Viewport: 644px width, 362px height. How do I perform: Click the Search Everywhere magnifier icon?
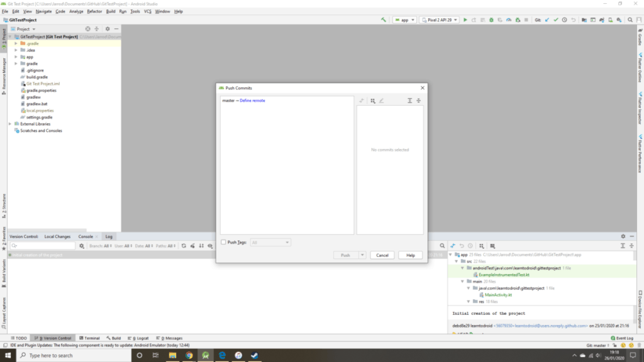tap(631, 20)
